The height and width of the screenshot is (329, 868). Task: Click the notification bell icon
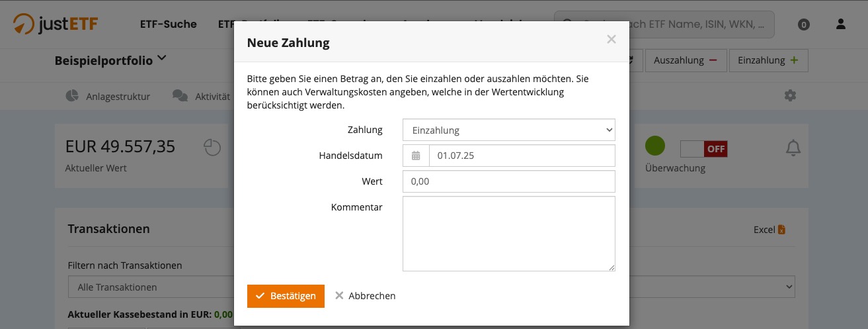(793, 148)
